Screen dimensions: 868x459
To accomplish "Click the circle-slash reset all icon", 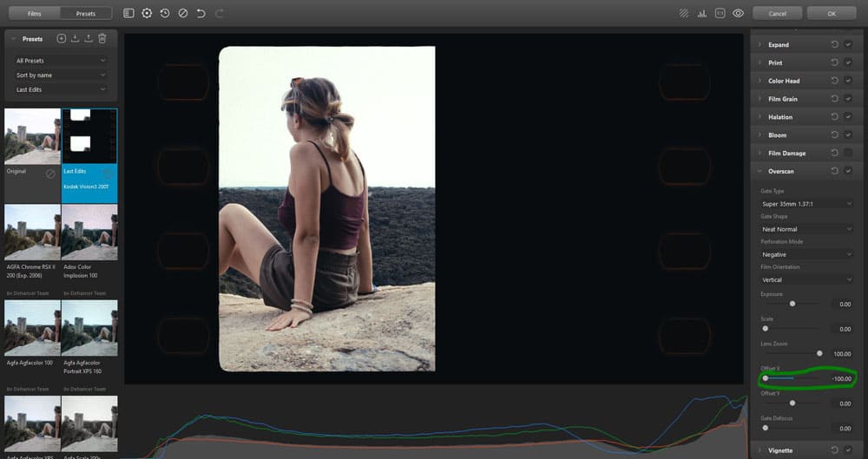I will 182,13.
